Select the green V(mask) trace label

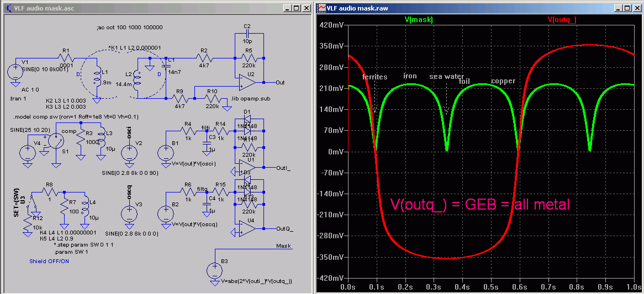pyautogui.click(x=418, y=19)
